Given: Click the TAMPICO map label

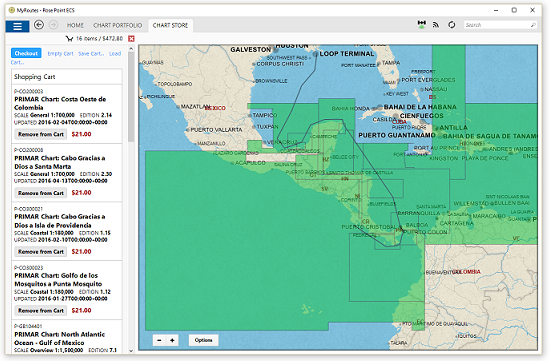Looking at the screenshot, I should click(265, 115).
